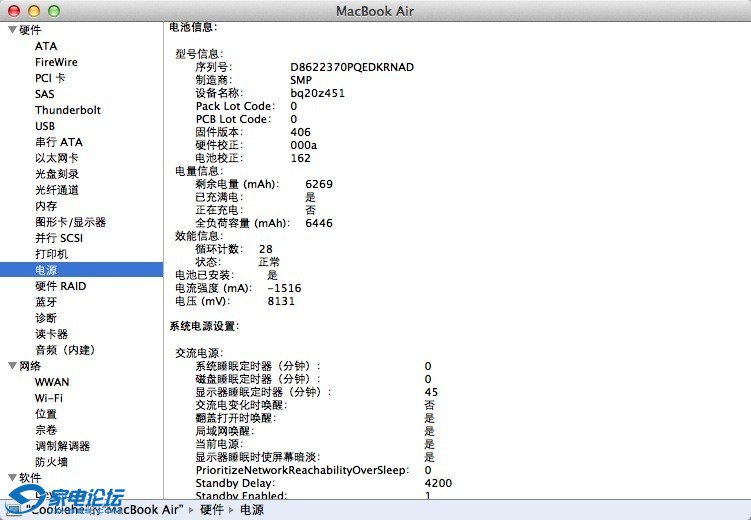Click the PrioritizeNetworkReachabilityOverSleep label

pos(302,470)
